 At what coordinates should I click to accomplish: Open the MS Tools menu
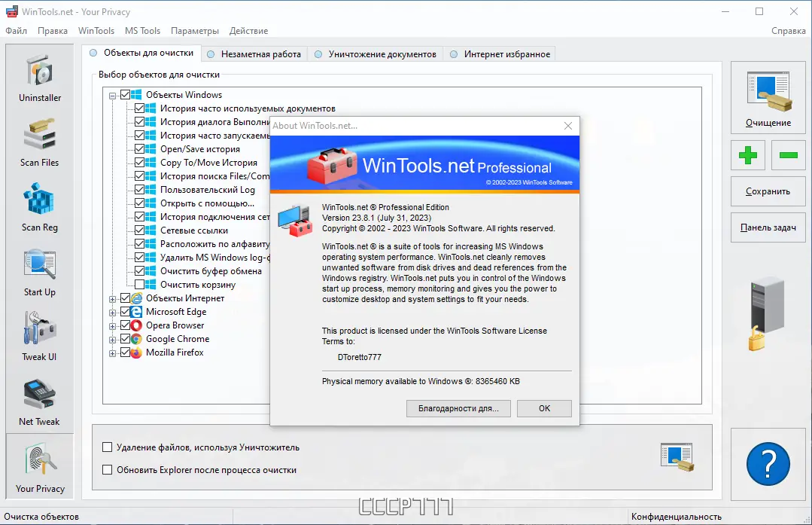pos(142,31)
